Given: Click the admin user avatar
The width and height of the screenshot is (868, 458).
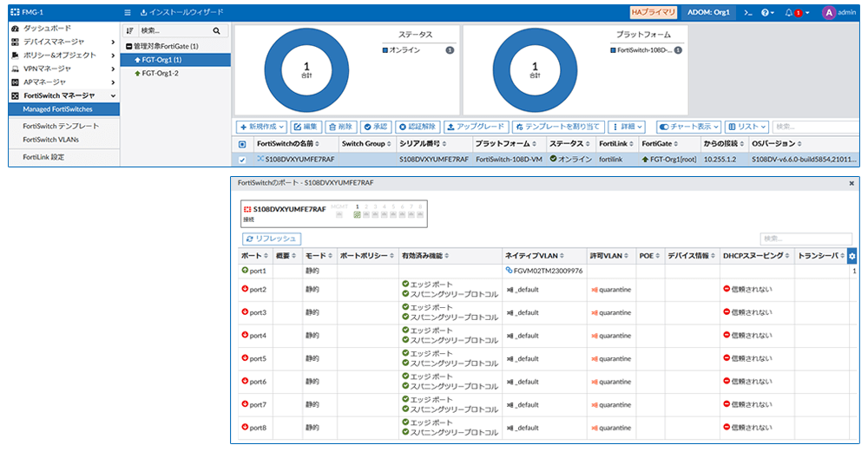Looking at the screenshot, I should pyautogui.click(x=828, y=12).
